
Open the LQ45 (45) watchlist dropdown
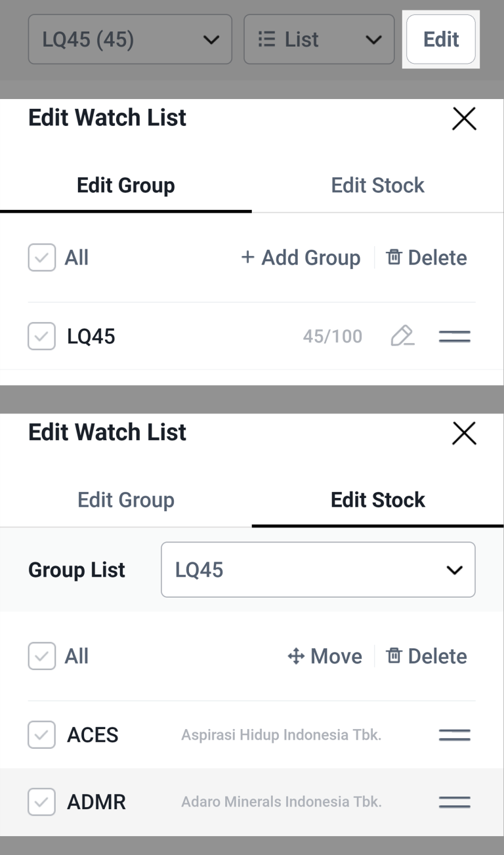point(130,39)
